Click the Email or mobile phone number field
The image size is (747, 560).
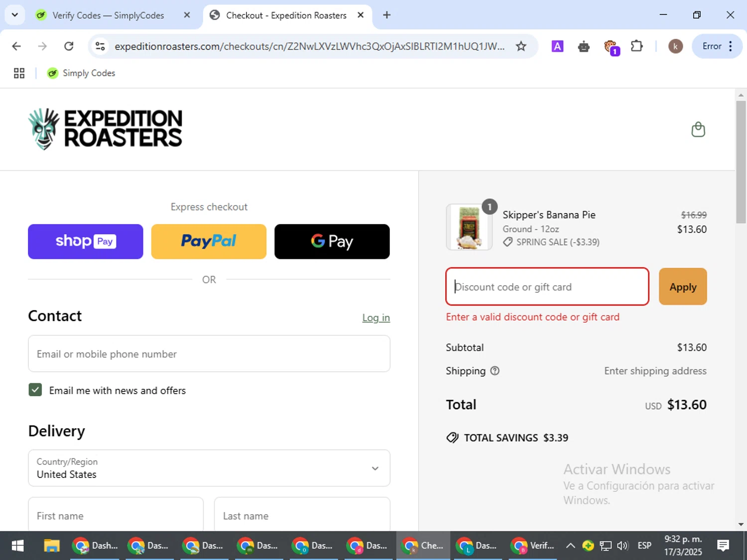click(x=209, y=354)
